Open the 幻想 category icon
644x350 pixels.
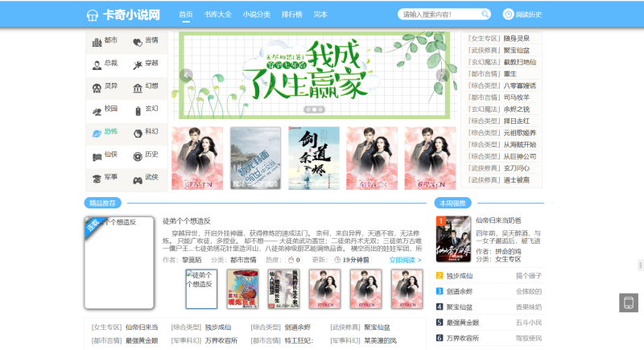point(138,88)
